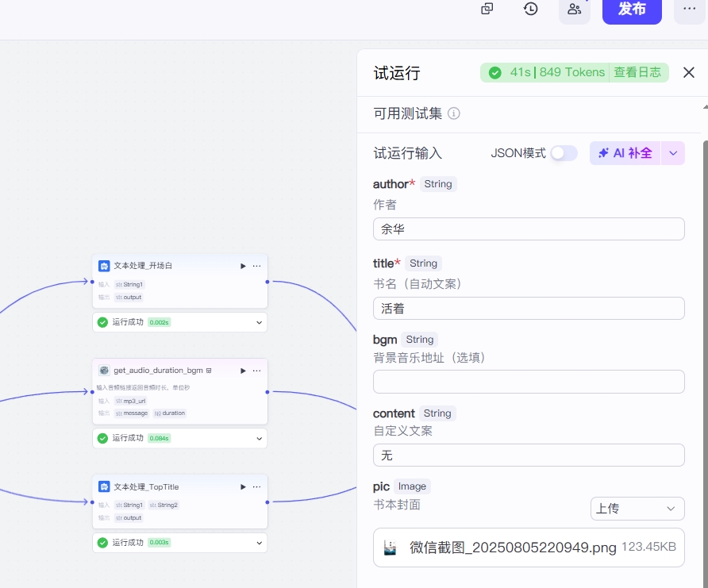Open the top bar more options button

[689, 10]
